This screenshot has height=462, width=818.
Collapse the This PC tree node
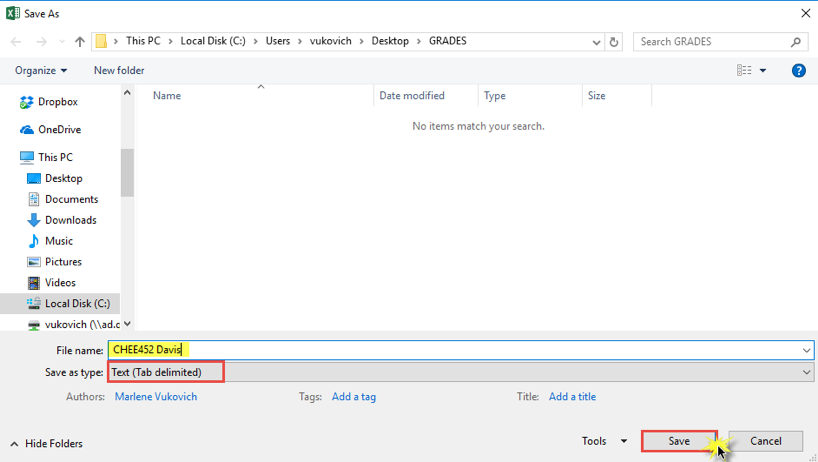tap(10, 158)
